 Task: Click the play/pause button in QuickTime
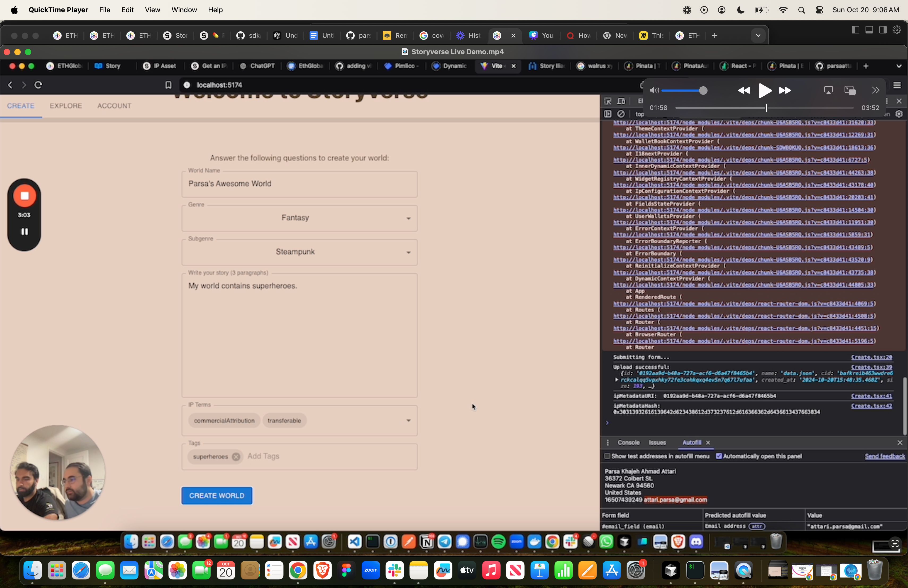pos(764,90)
